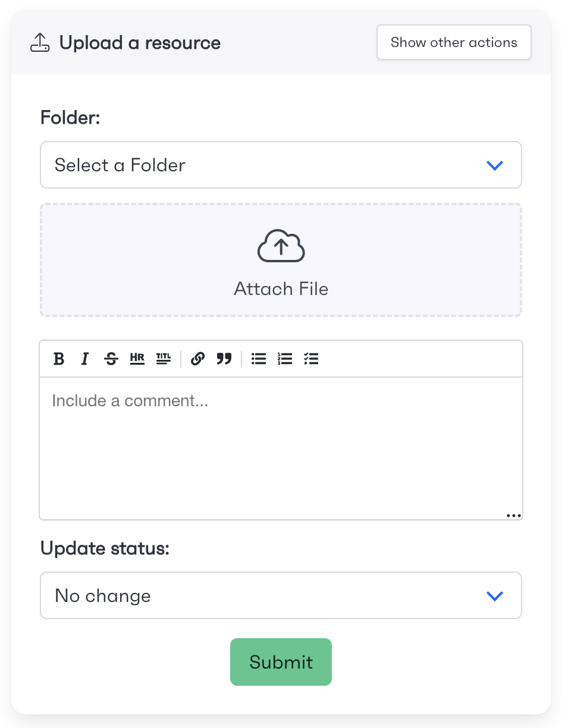Image resolution: width=565 pixels, height=728 pixels.
Task: Focus the Include a comment text area
Action: point(281,448)
